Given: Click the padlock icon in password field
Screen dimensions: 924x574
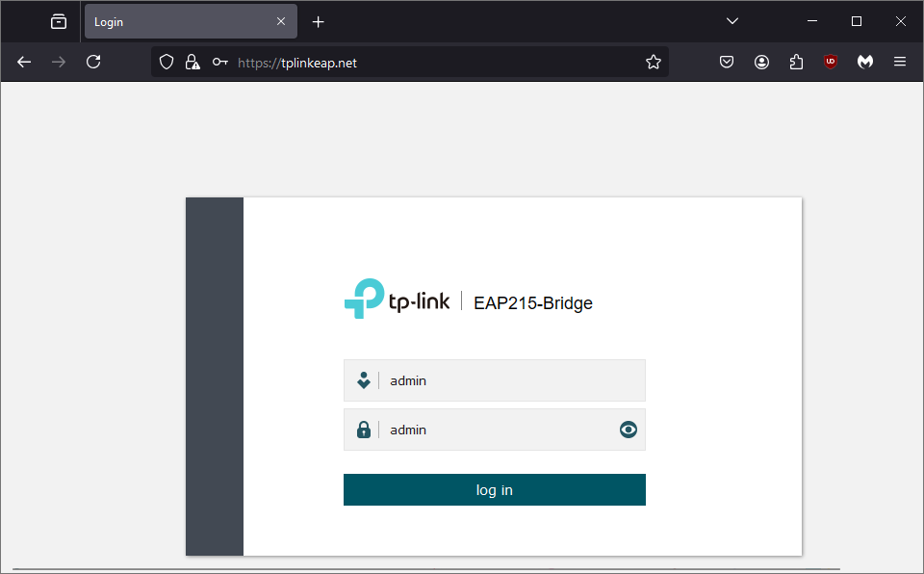Looking at the screenshot, I should click(x=364, y=430).
